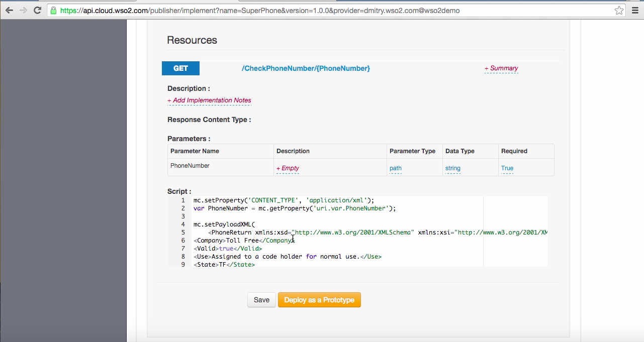Toggle the Required value True
Image resolution: width=644 pixels, height=342 pixels.
[507, 168]
